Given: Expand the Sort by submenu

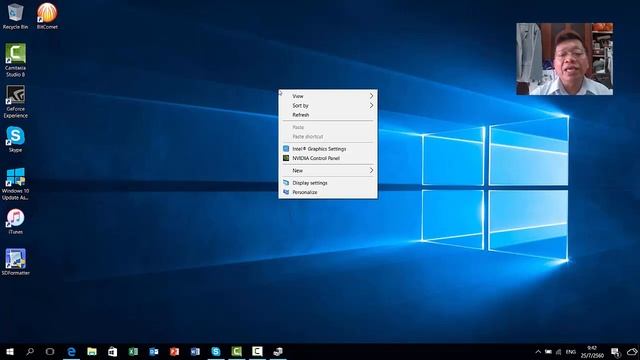Looking at the screenshot, I should 328,105.
